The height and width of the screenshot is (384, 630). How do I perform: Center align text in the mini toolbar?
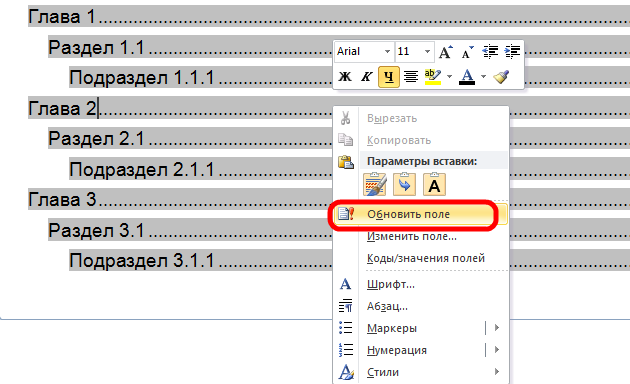411,76
